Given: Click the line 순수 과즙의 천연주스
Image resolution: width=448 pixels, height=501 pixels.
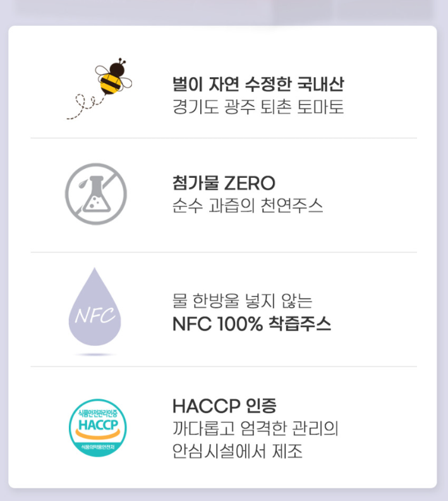Looking at the screenshot, I should [x=248, y=206].
